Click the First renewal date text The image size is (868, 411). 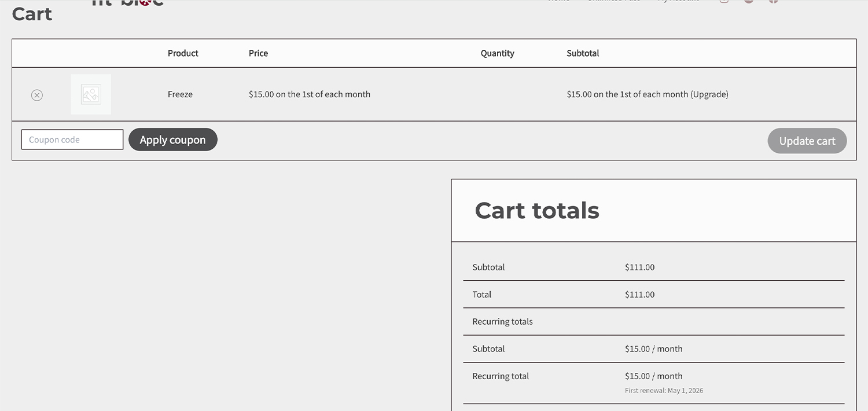tap(664, 391)
